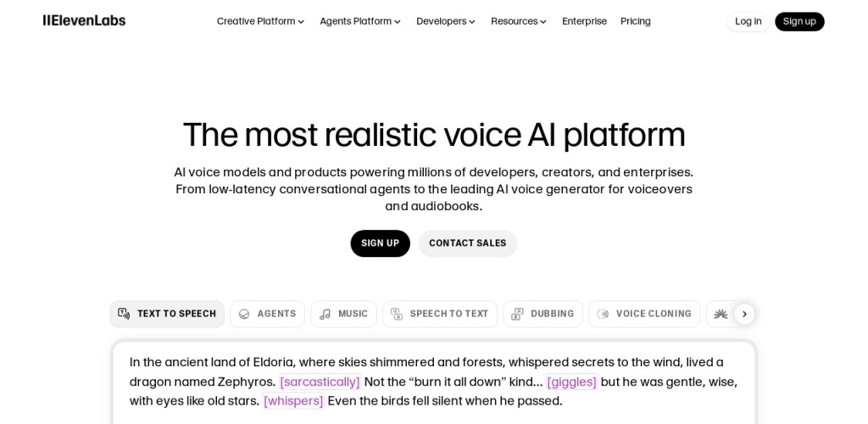Click the ElevenLabs logo
Viewport: 868px width, 424px height.
[x=84, y=20]
